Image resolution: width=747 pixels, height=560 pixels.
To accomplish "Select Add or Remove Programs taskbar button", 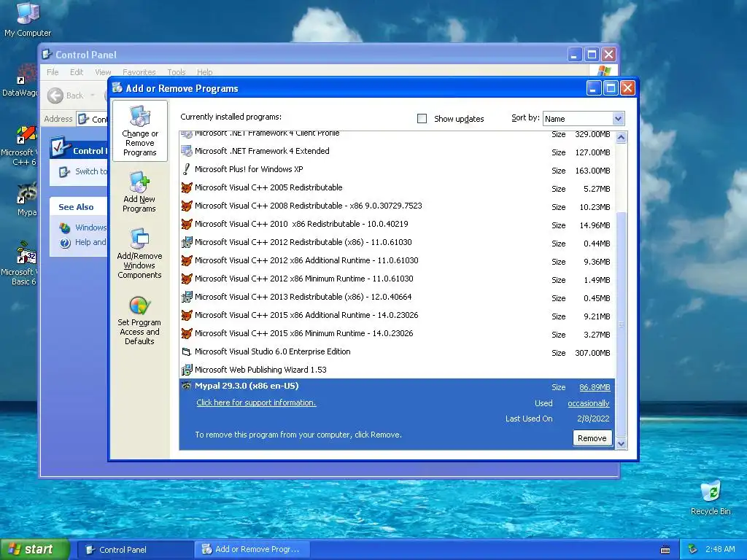I will pyautogui.click(x=252, y=550).
